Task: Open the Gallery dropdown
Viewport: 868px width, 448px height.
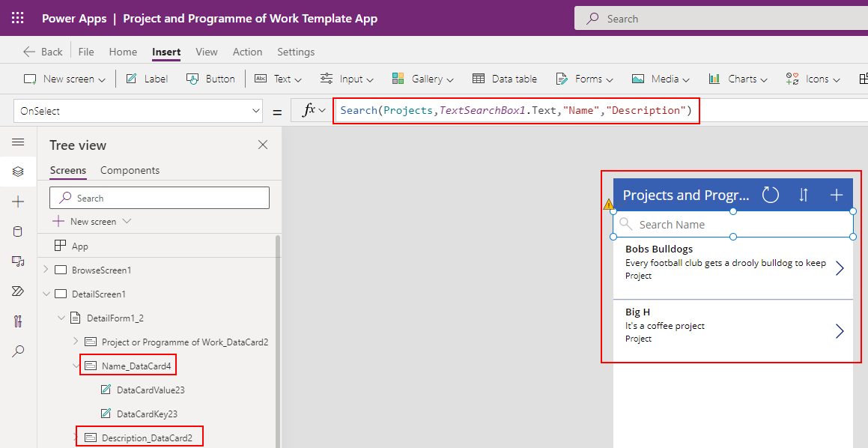Action: pos(423,79)
